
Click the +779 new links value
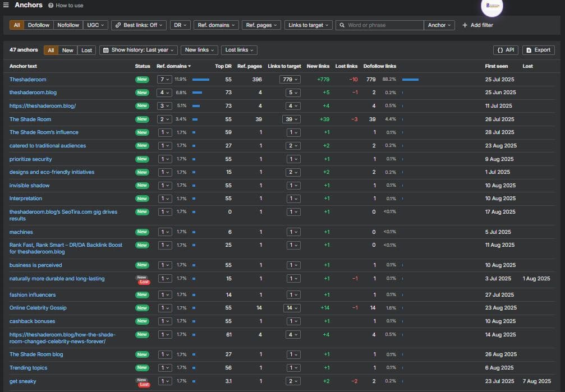click(x=323, y=80)
